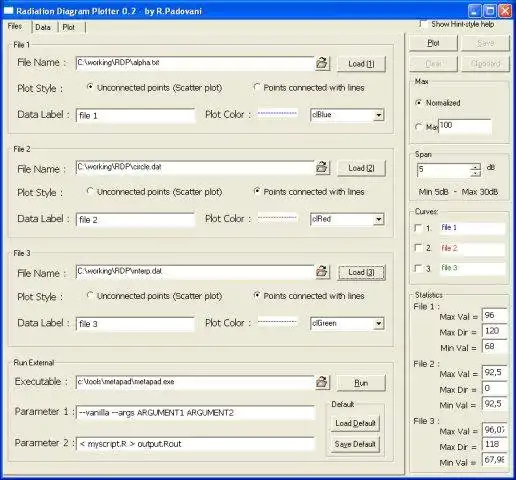
Task: Click File 2 Max Dir field 0
Action: (x=495, y=389)
